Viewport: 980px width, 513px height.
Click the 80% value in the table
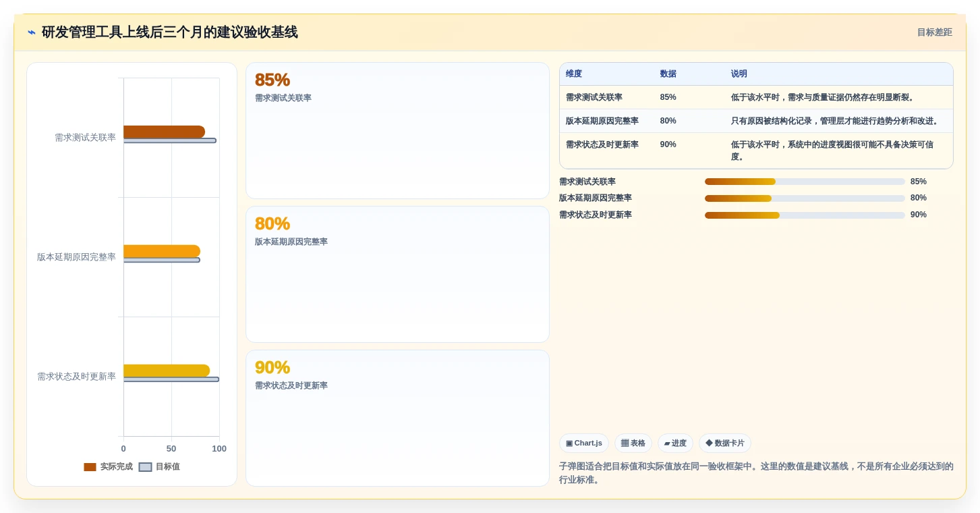[668, 121]
